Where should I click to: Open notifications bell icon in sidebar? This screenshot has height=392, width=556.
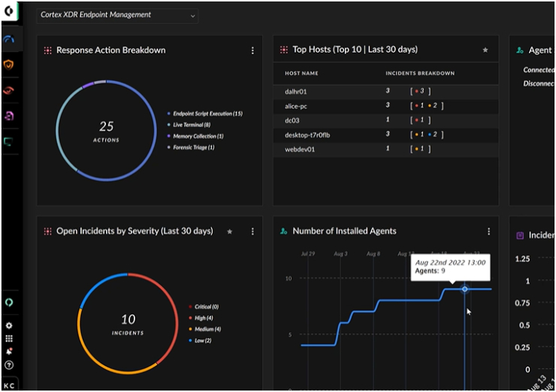coord(9,351)
